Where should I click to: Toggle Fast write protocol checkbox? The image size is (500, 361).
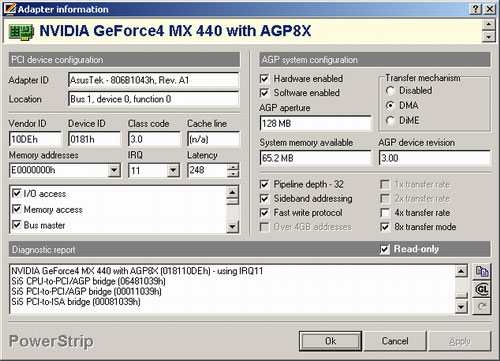264,213
